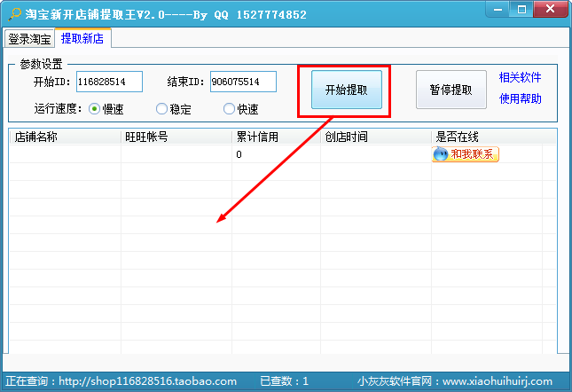Image resolution: width=572 pixels, height=392 pixels.
Task: Close the 淘宝新开店铺提取王 window
Action: click(550, 9)
